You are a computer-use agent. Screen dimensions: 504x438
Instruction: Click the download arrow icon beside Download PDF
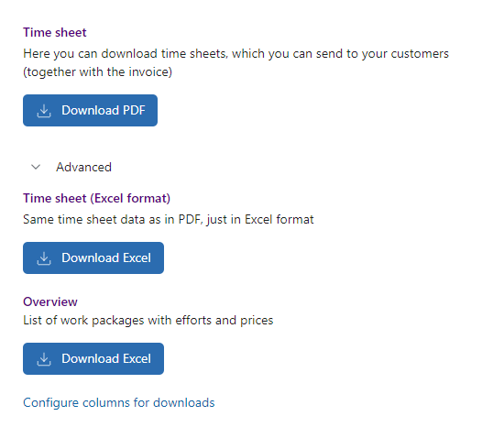44,111
